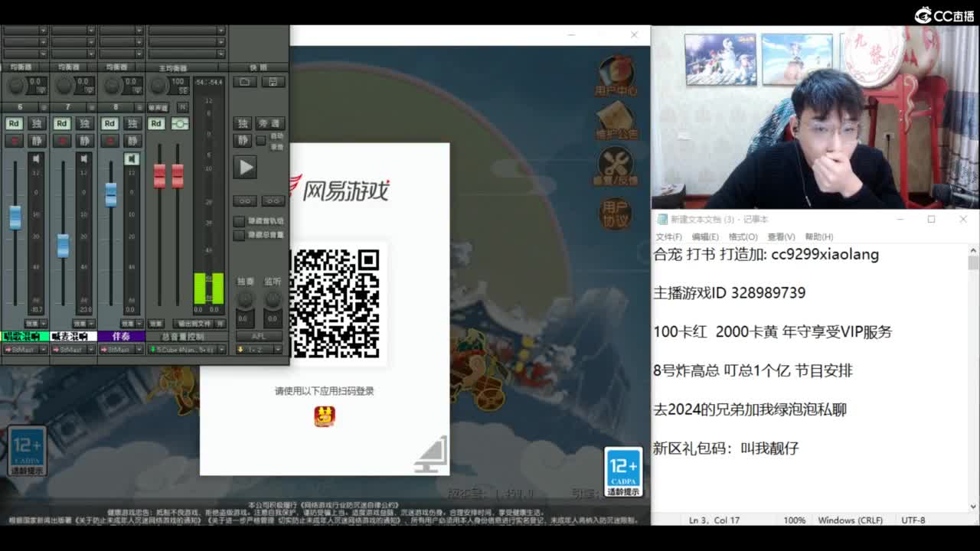Arm record on mixer channel 8
The image size is (980, 551).
109,141
